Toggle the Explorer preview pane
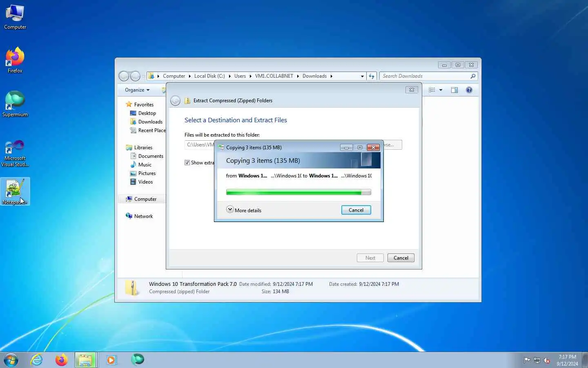 [x=454, y=90]
